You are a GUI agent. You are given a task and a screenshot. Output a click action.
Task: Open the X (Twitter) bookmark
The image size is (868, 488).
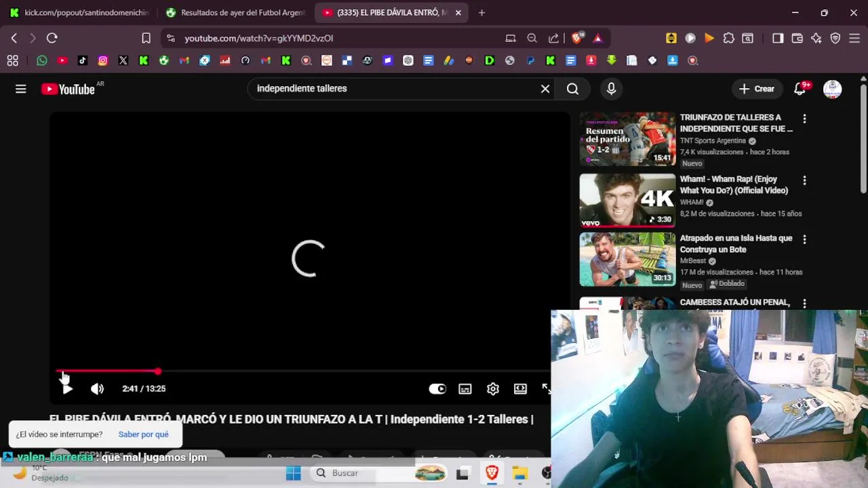[123, 61]
